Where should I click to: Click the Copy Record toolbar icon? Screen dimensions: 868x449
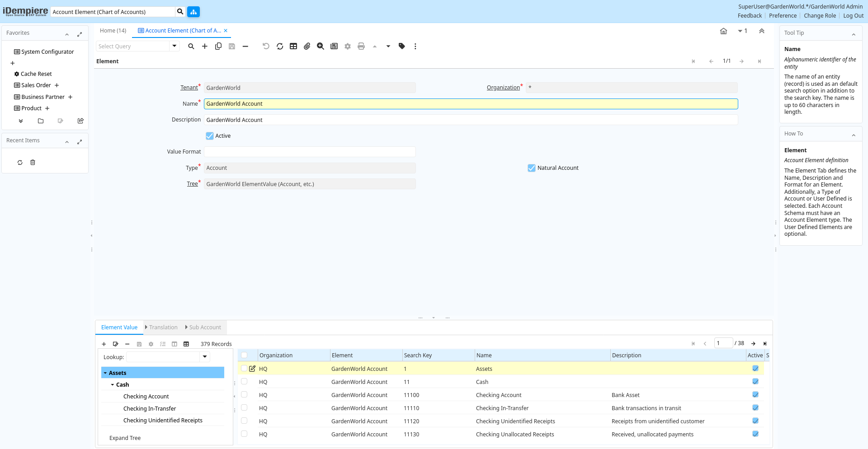click(x=218, y=46)
